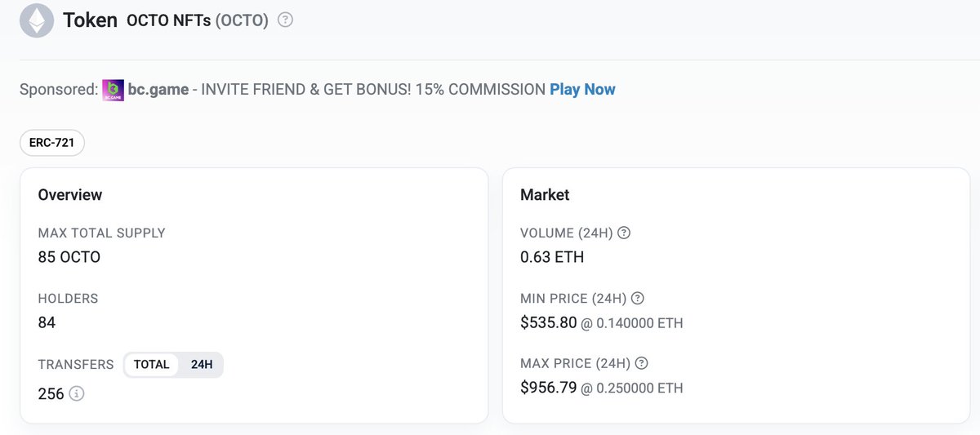This screenshot has width=980, height=435.
Task: Click the Min Price (24H) help icon
Action: tap(638, 298)
